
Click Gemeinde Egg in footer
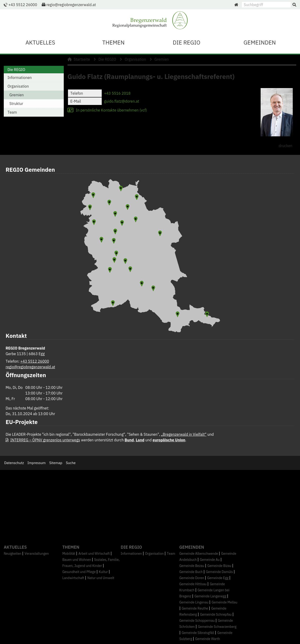(x=218, y=578)
